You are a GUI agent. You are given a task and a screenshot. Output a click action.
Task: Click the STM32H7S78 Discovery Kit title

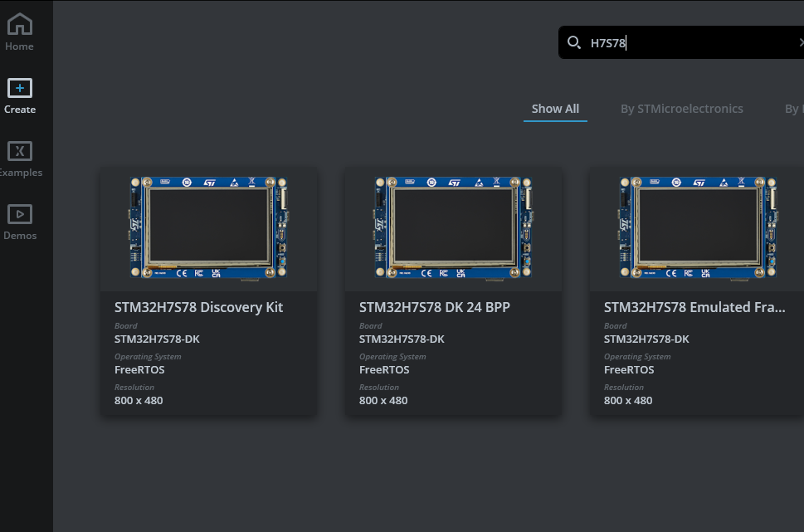tap(198, 307)
